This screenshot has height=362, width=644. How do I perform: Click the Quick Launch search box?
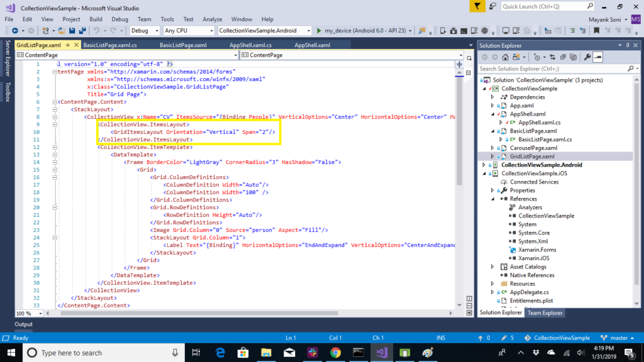point(548,6)
